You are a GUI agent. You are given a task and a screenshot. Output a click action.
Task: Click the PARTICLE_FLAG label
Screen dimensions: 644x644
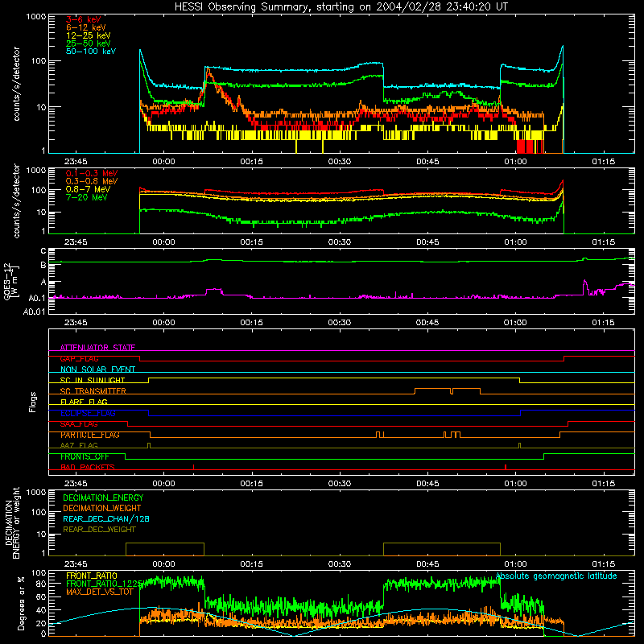tap(90, 435)
